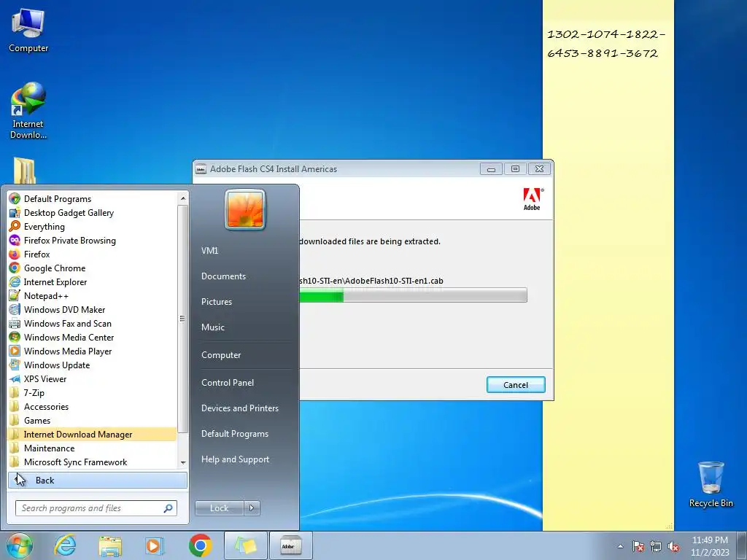The image size is (747, 560).
Task: Click the user account picture in the Start menu
Action: pos(245,209)
